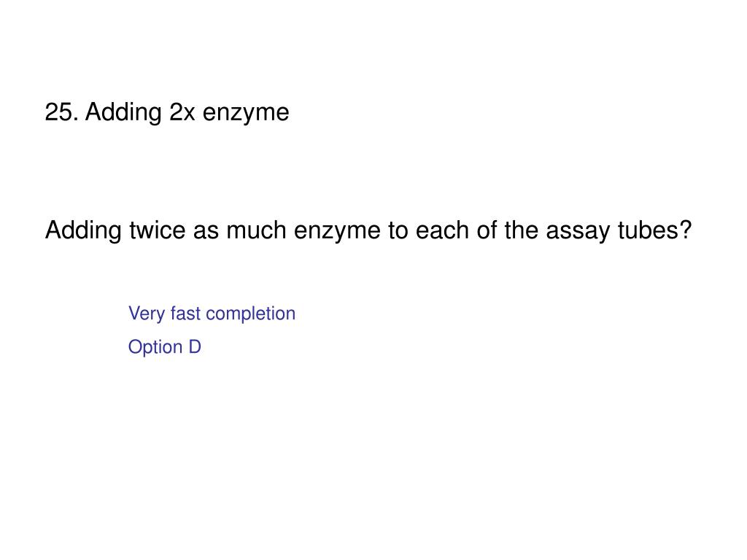Click the question number '25.'
Screen dimensions: 747x560
pyautogui.click(x=61, y=113)
